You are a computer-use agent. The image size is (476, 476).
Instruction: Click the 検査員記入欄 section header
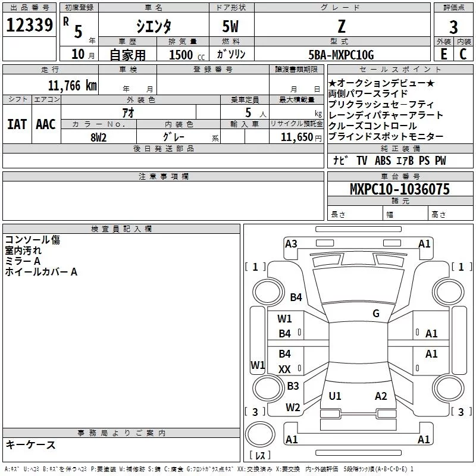121,229
